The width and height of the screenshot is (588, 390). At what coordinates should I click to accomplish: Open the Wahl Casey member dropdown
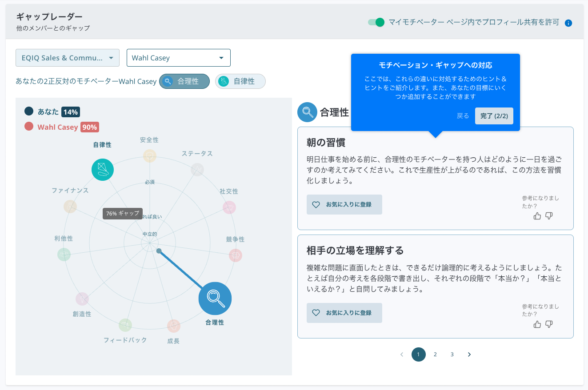(179, 58)
